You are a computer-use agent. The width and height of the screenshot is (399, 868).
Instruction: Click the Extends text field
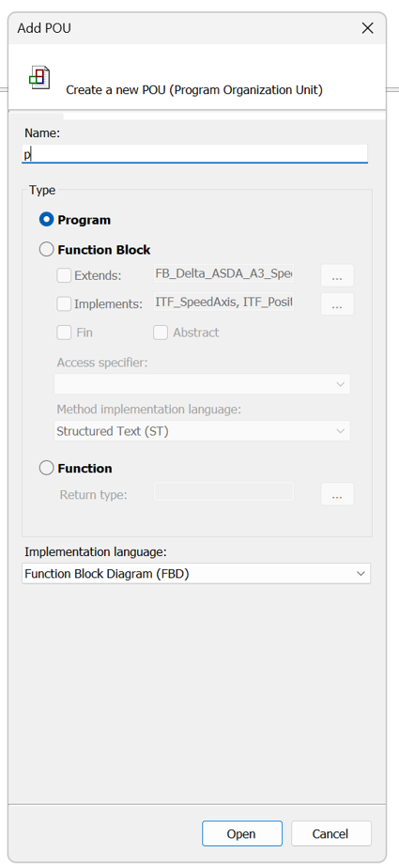point(223,273)
